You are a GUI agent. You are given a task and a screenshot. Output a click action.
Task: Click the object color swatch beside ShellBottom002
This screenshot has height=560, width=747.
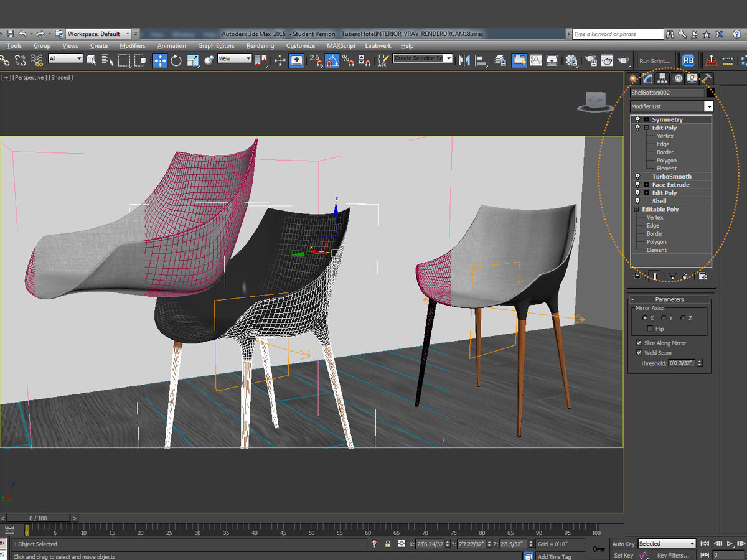click(x=710, y=93)
